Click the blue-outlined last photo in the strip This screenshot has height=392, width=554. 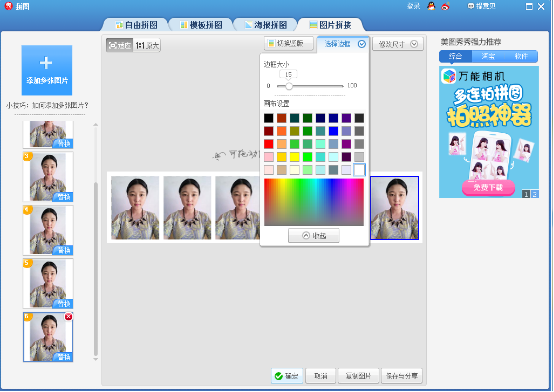point(394,208)
